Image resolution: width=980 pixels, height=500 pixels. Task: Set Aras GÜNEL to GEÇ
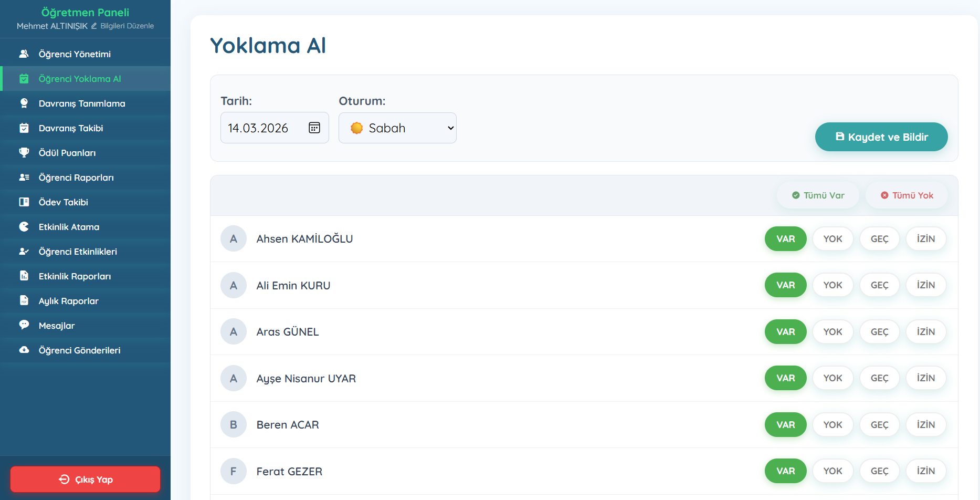coord(879,332)
